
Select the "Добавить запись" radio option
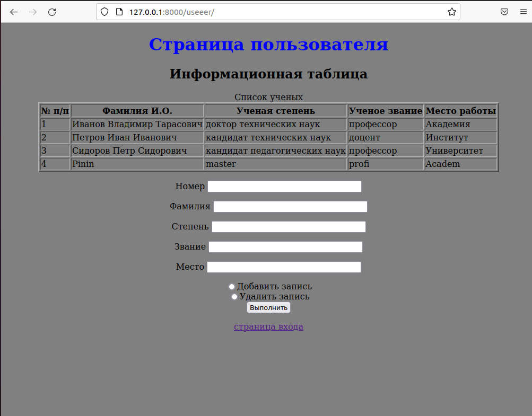(232, 286)
